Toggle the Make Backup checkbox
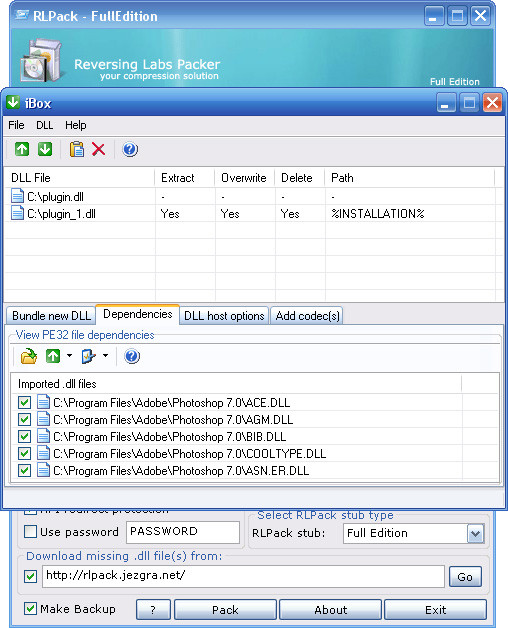Viewport: 508px width, 628px height. [30, 609]
